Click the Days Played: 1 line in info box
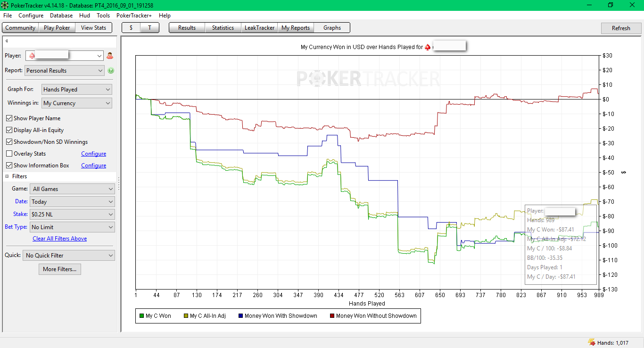The image size is (644, 348). tap(545, 267)
